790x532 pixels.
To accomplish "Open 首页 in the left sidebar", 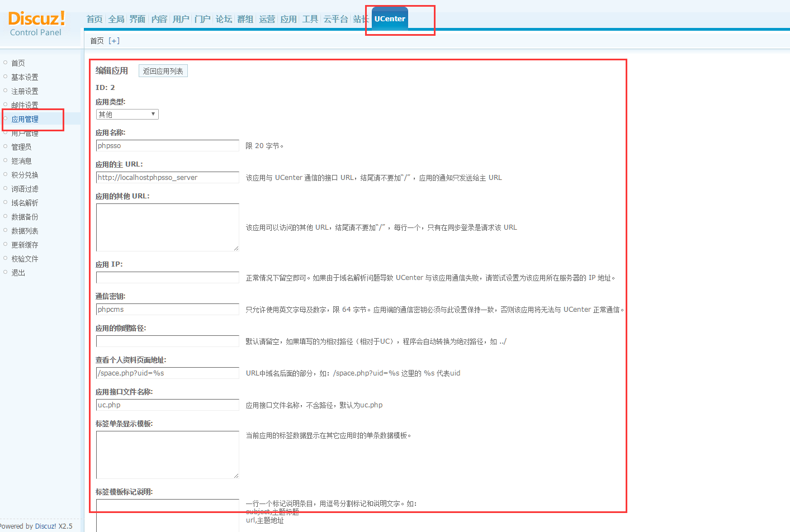I will point(18,63).
